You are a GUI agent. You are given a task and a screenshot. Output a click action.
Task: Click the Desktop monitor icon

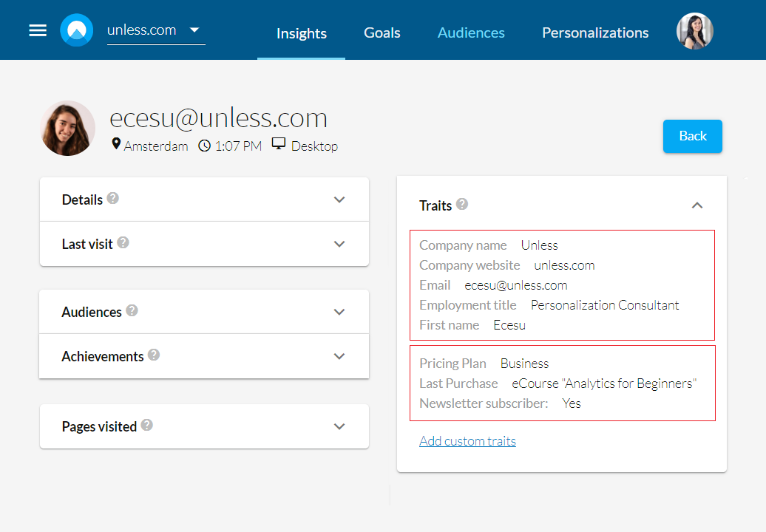pos(279,143)
